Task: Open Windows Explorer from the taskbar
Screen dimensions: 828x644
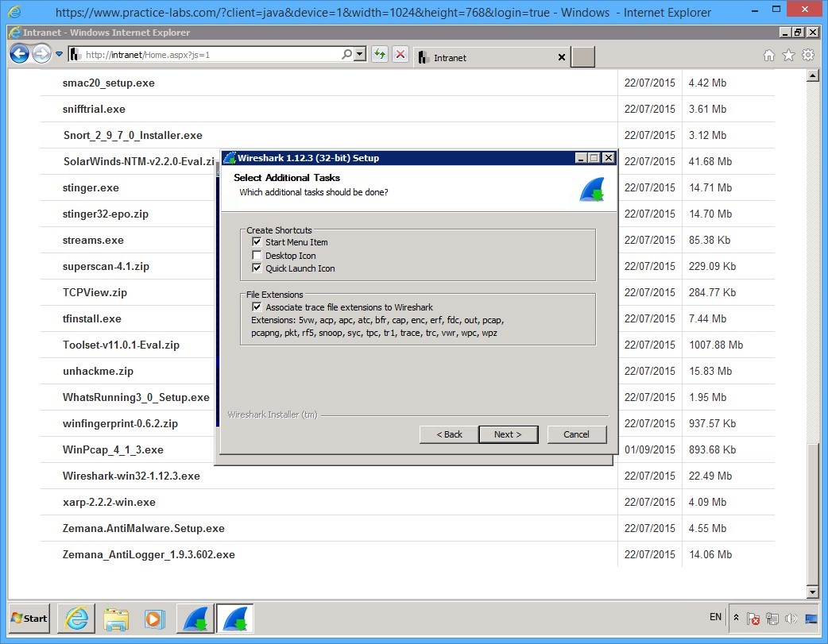Action: (x=116, y=618)
